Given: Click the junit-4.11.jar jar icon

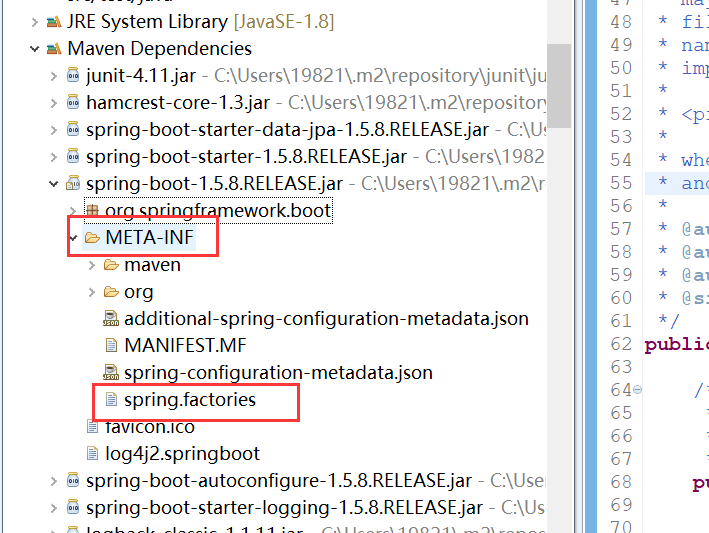Looking at the screenshot, I should 73,75.
